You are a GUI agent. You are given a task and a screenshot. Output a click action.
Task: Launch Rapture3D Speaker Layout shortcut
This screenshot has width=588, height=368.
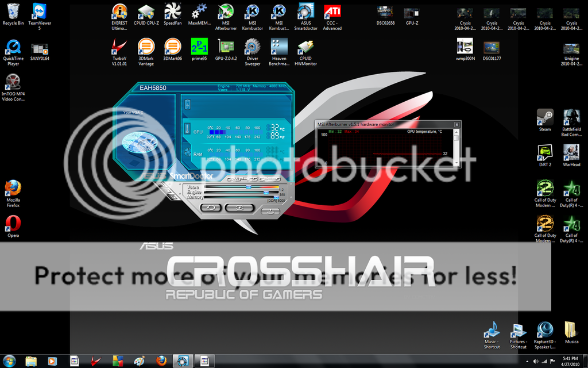[x=545, y=335]
